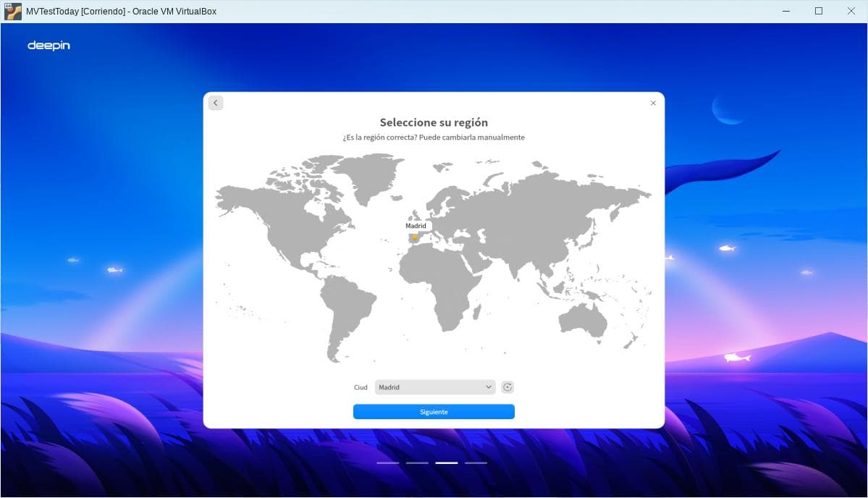Image resolution: width=868 pixels, height=498 pixels.
Task: Click the Madrid label on the map
Action: pos(416,226)
